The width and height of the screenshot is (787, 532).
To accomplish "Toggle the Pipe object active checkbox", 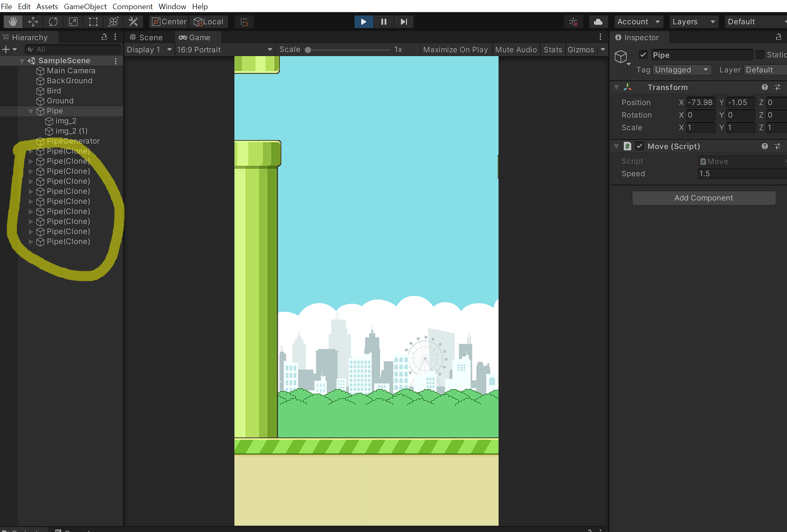I will (x=643, y=55).
